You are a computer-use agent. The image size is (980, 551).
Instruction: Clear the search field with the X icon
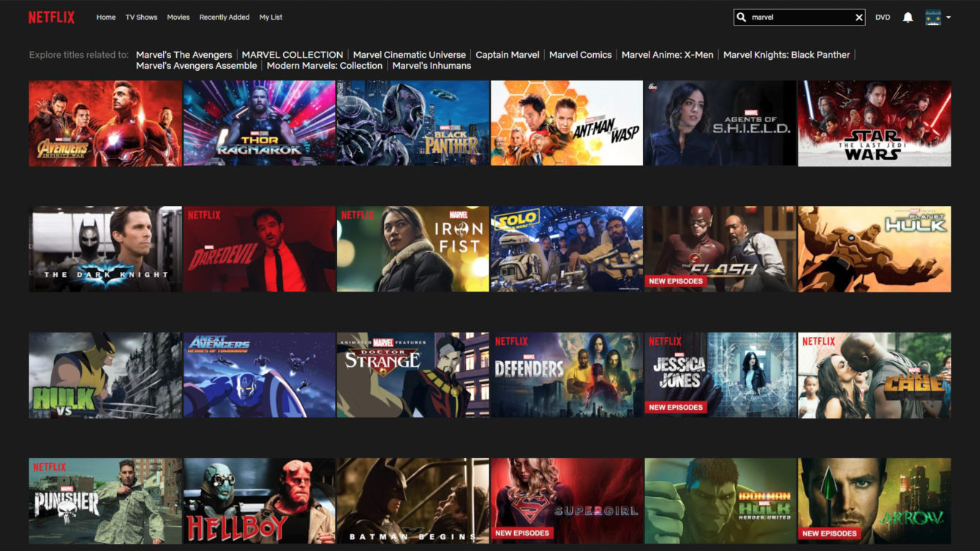(858, 16)
